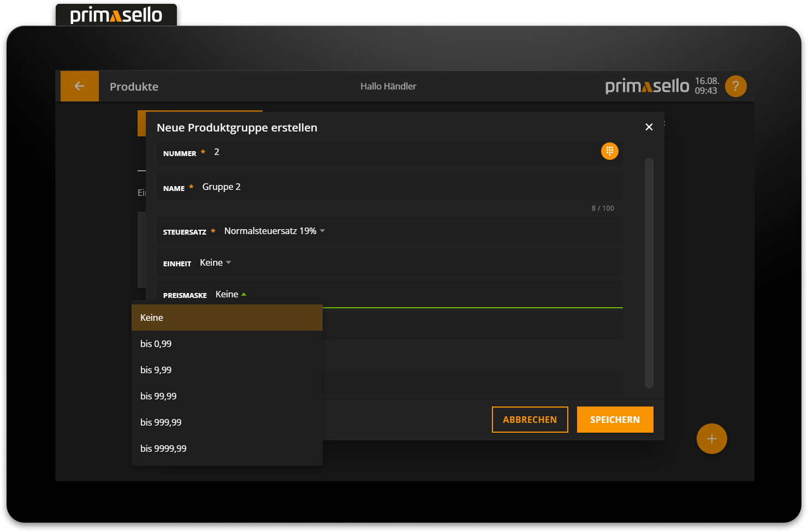Select bis 9,99 from the list
Viewport: 808px width, 532px height.
coord(227,370)
